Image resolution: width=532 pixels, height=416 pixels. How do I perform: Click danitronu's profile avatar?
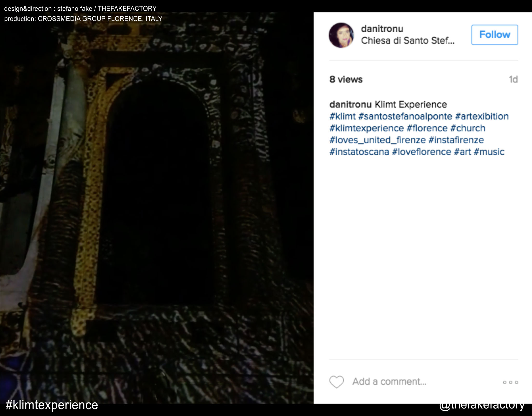click(341, 35)
